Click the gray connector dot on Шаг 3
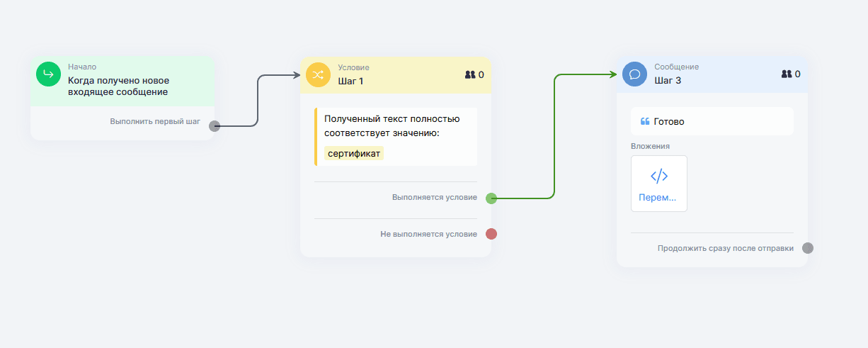This screenshot has height=348, width=868. tap(808, 248)
